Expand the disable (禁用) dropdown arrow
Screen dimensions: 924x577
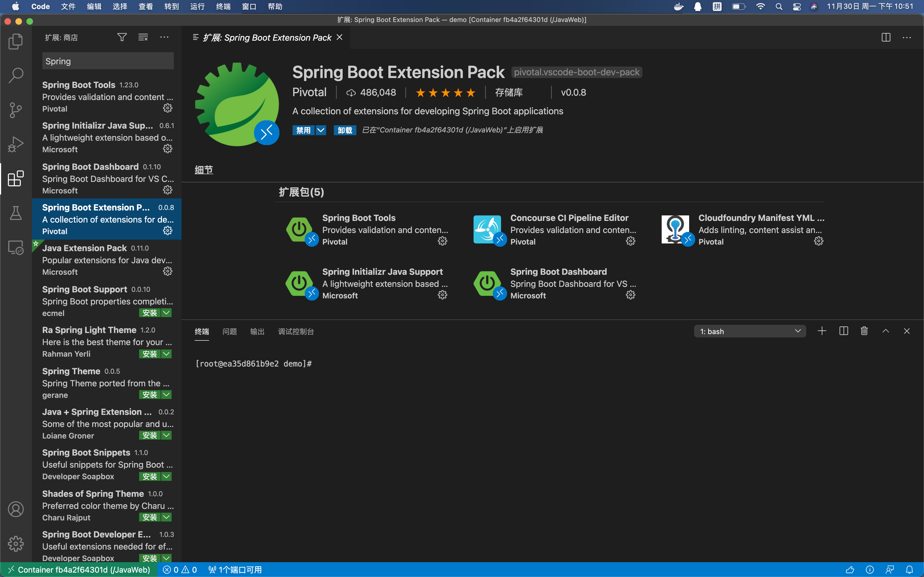(x=321, y=130)
